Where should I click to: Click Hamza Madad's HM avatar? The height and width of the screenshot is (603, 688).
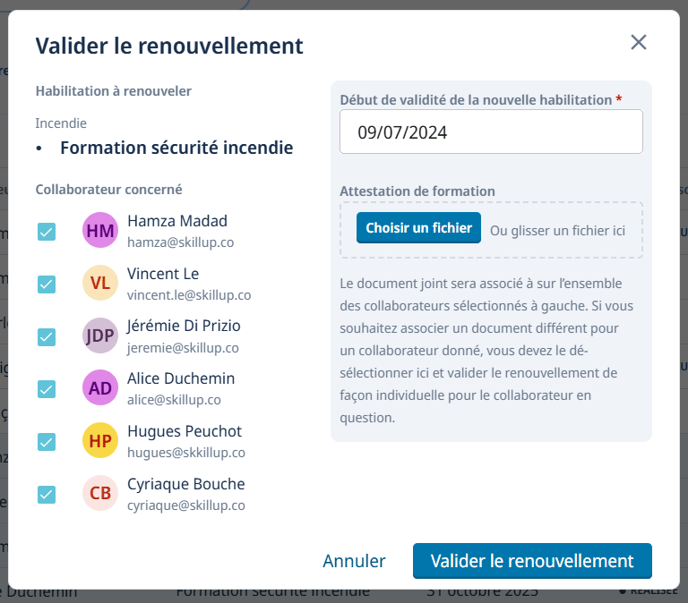coord(100,231)
